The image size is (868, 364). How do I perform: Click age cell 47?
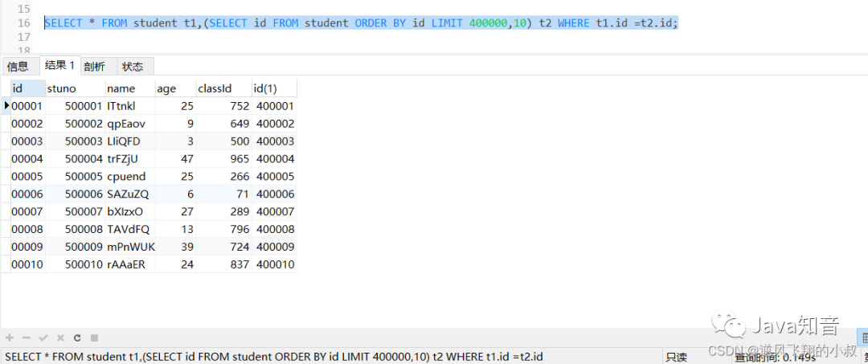click(176, 159)
